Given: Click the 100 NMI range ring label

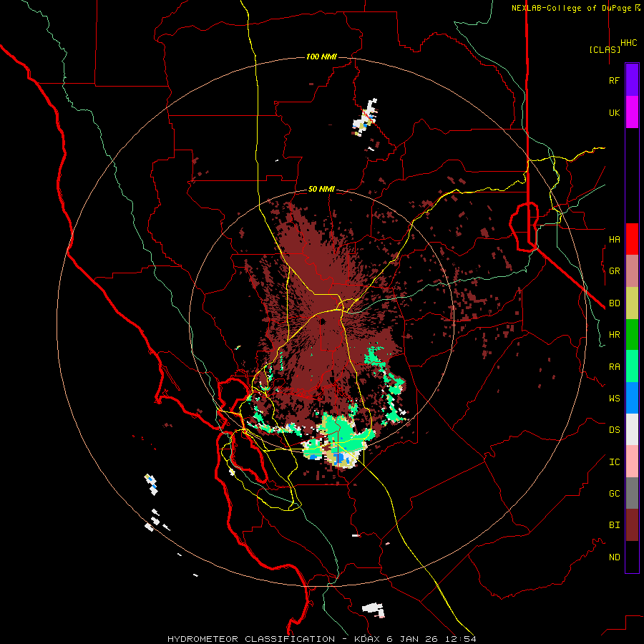Looking at the screenshot, I should click(321, 57).
